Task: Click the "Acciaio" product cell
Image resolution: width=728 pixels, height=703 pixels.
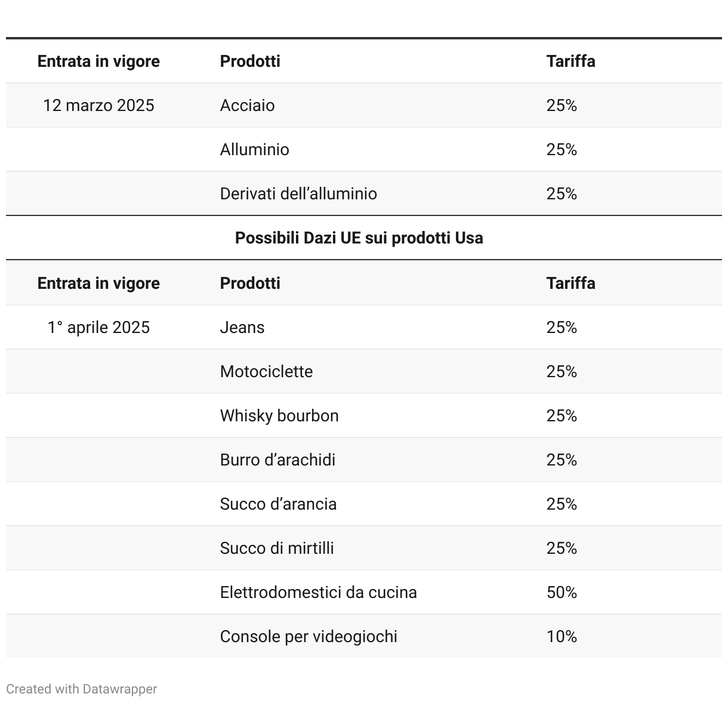Action: 247,106
